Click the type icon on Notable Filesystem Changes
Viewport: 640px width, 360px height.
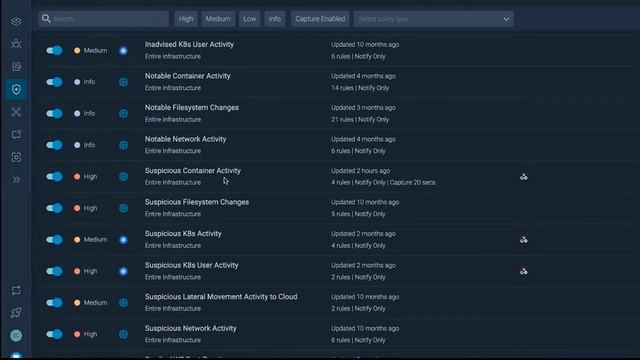[x=123, y=113]
